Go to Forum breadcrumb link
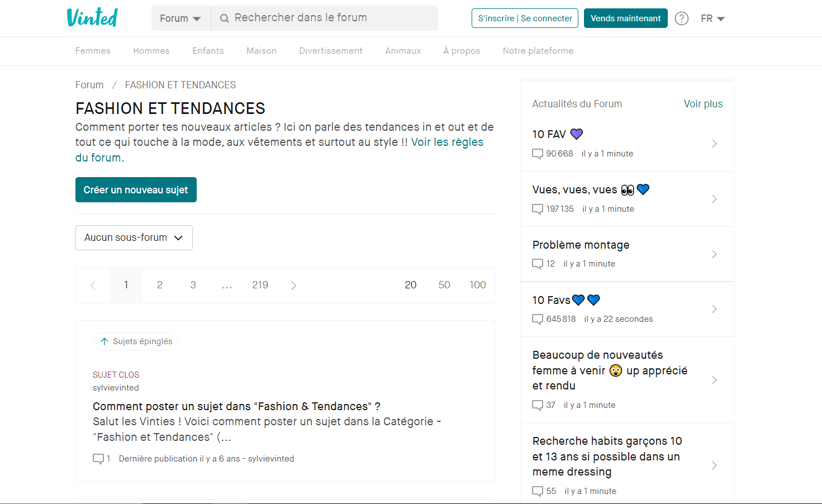Image resolution: width=822 pixels, height=504 pixels. pos(89,85)
